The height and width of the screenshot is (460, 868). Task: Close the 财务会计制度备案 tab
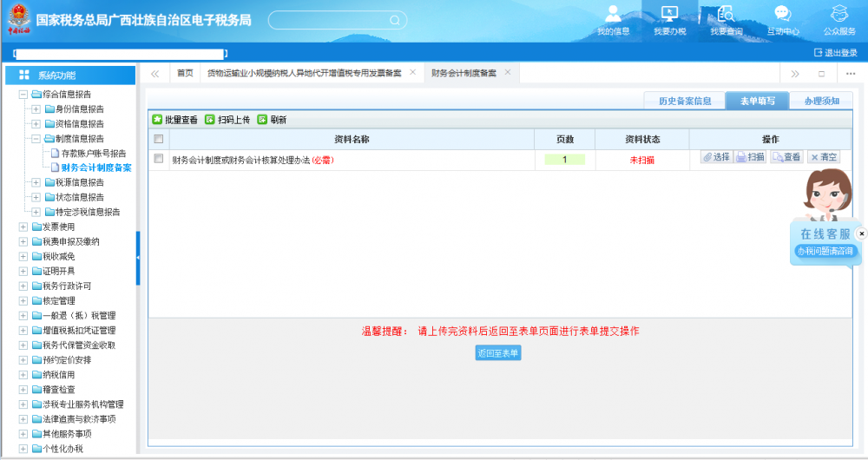[508, 72]
